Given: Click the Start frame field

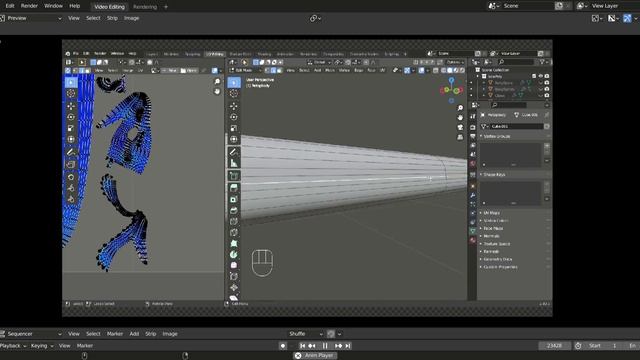Looking at the screenshot, I should [x=603, y=346].
